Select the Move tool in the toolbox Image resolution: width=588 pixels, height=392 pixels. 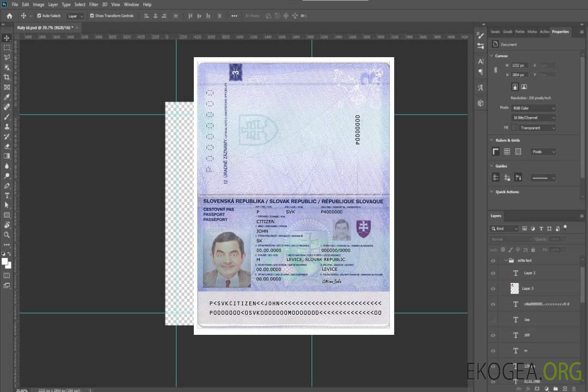click(x=7, y=38)
